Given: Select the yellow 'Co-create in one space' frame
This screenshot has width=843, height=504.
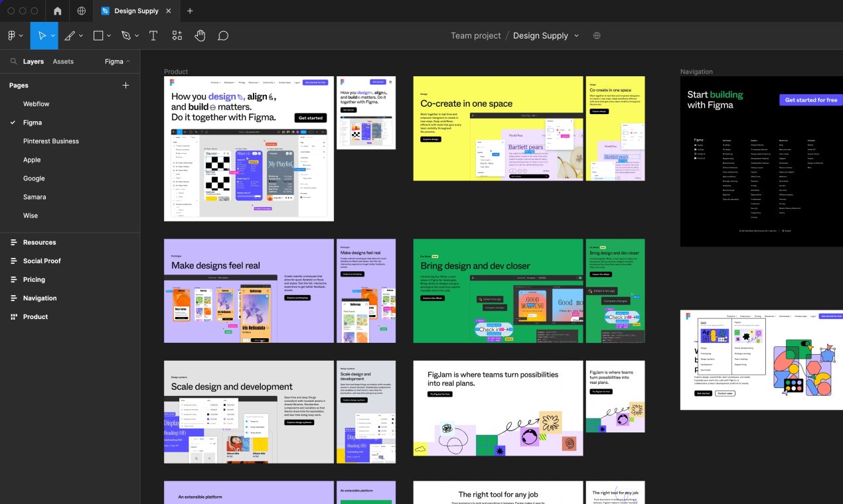Looking at the screenshot, I should click(x=498, y=128).
